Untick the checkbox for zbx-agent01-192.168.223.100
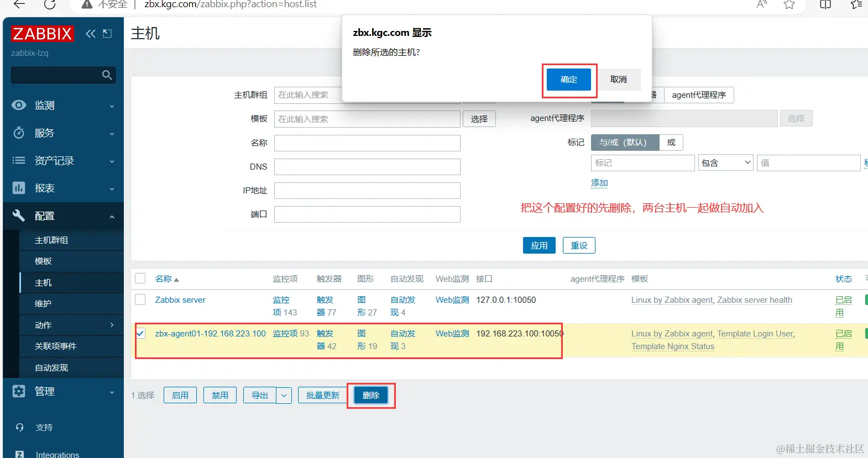Image resolution: width=868 pixels, height=458 pixels. click(x=140, y=333)
